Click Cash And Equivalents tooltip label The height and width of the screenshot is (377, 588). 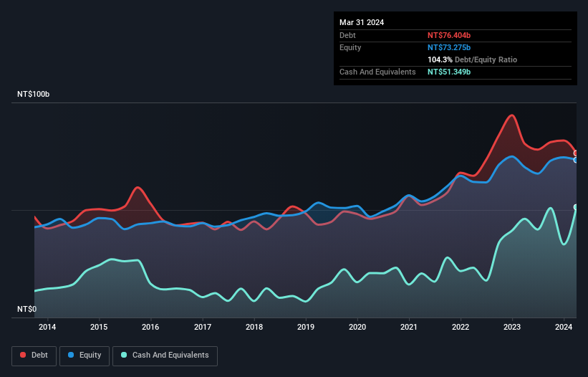pyautogui.click(x=377, y=72)
